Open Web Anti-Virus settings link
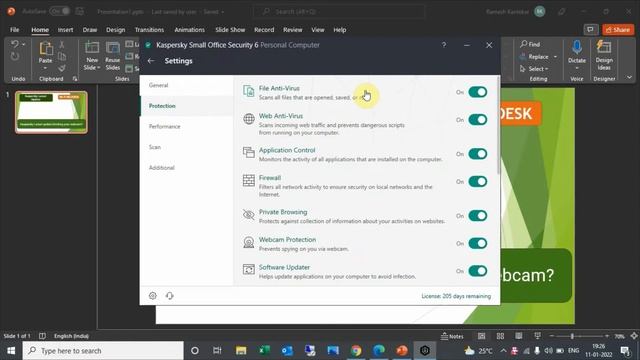This screenshot has height=360, width=640. click(281, 116)
